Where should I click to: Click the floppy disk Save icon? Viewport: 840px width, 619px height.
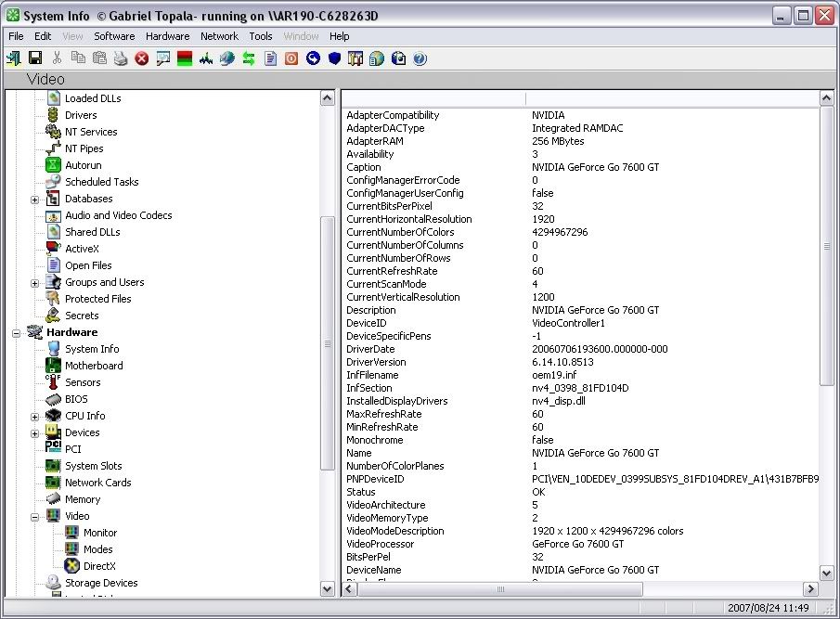[x=35, y=58]
